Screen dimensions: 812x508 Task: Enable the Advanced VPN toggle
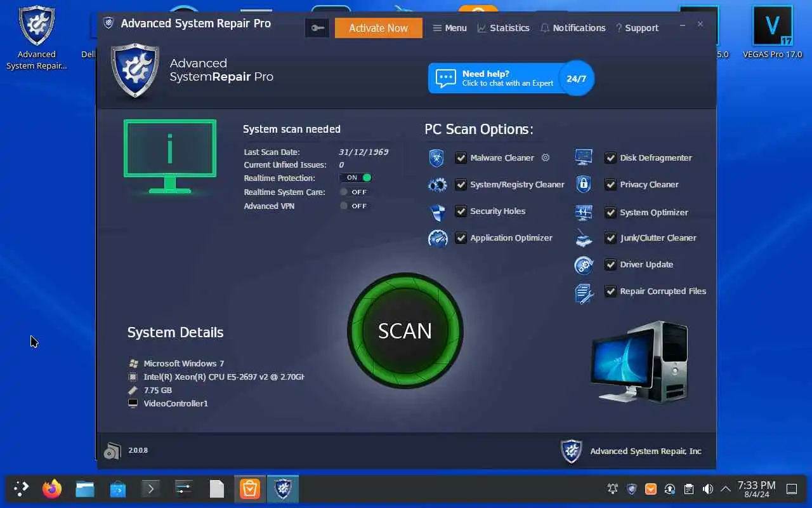click(354, 206)
